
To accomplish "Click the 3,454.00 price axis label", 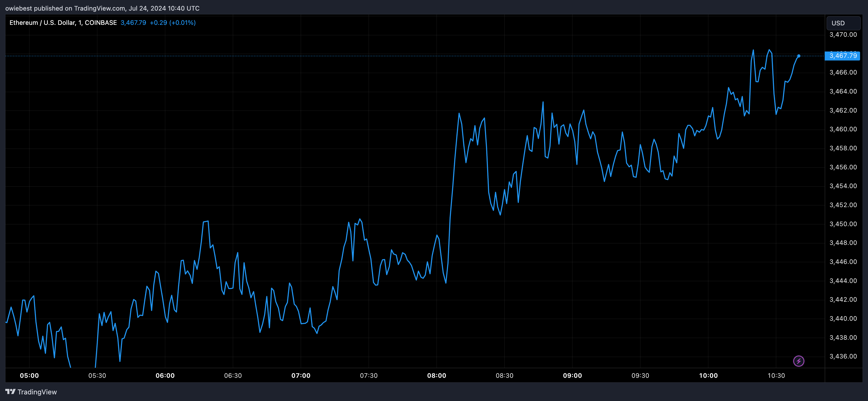I will 843,186.
